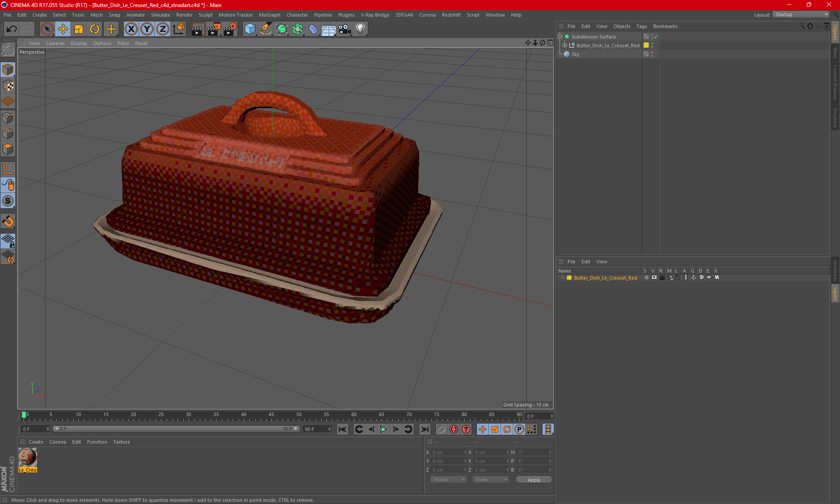Switch to Model mode
The image size is (840, 504).
pos(8,70)
